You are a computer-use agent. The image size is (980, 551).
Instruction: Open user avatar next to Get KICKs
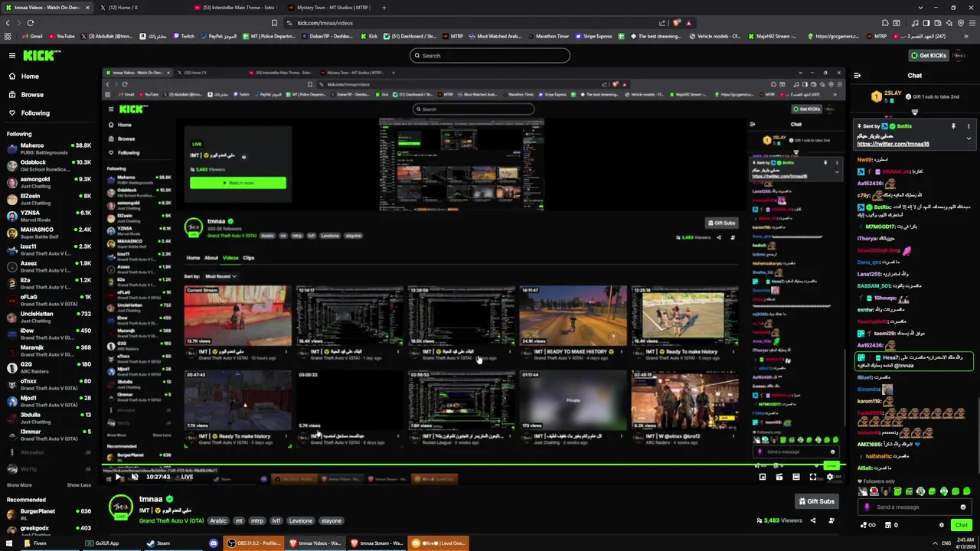(960, 55)
